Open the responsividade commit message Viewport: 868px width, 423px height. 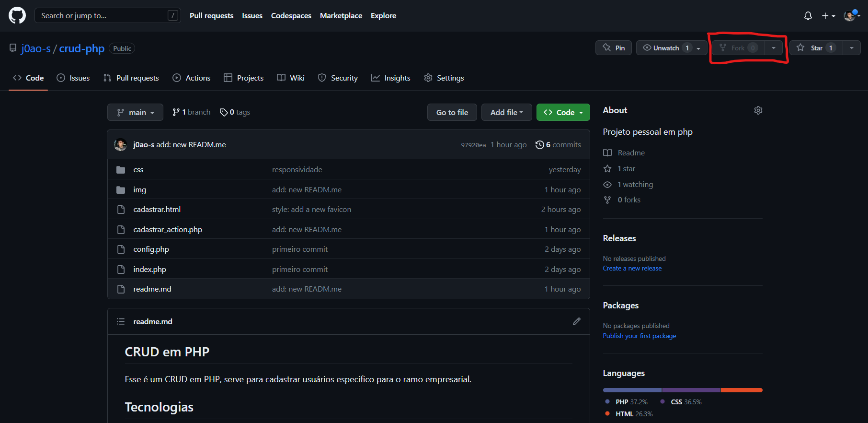point(297,170)
